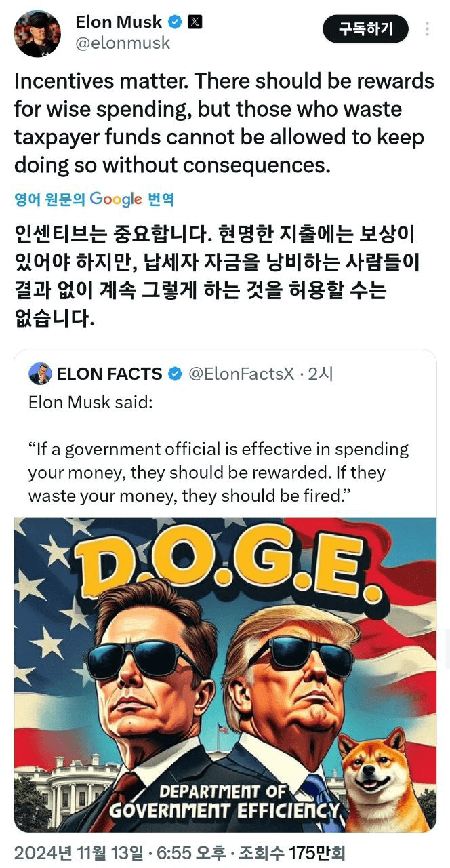450x868 pixels.
Task: Tap the 구독하기 subscribe button
Action: click(366, 29)
